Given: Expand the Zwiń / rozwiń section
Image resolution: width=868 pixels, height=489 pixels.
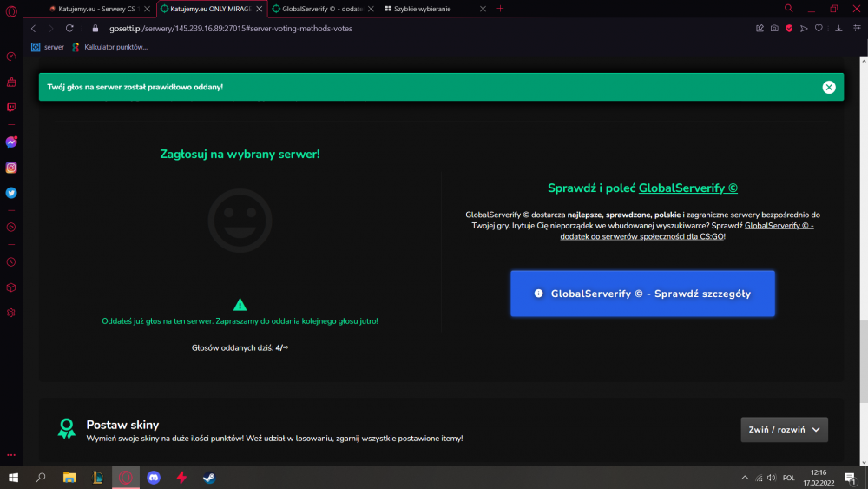Looking at the screenshot, I should [x=785, y=430].
